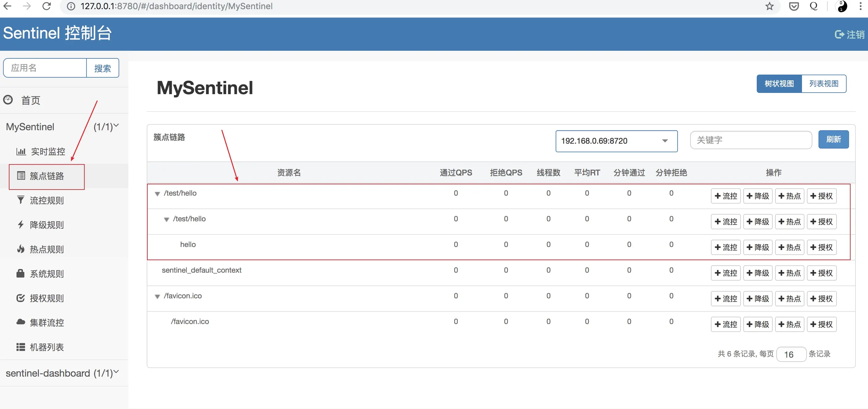
Task: Click the site info icon in address bar
Action: click(x=71, y=6)
